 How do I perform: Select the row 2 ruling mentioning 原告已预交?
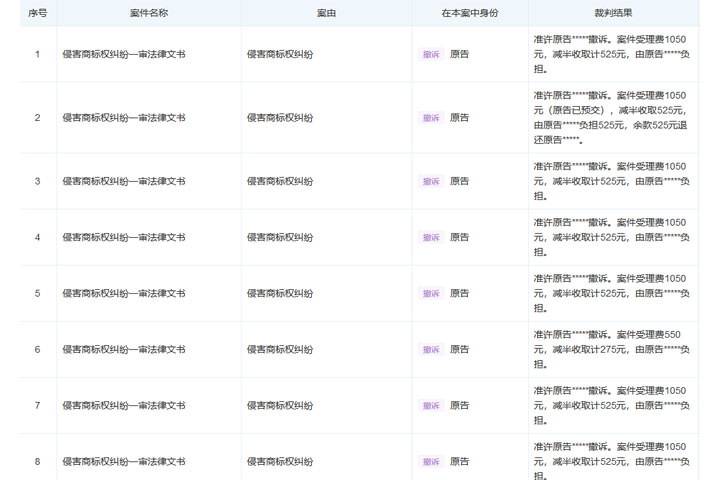pos(611,118)
